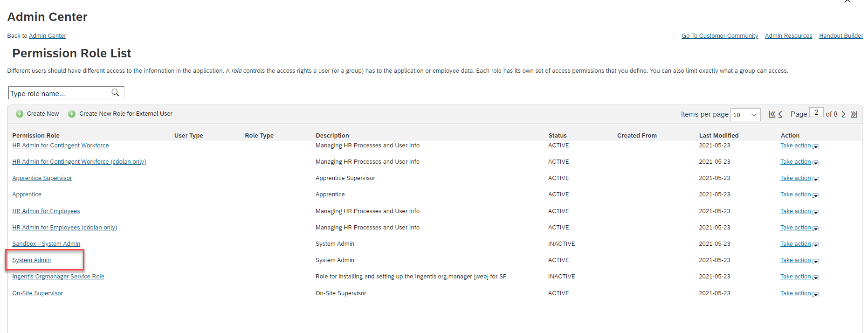The image size is (868, 333).
Task: Click the arrow icon beside System Admin's Take action
Action: (x=816, y=261)
